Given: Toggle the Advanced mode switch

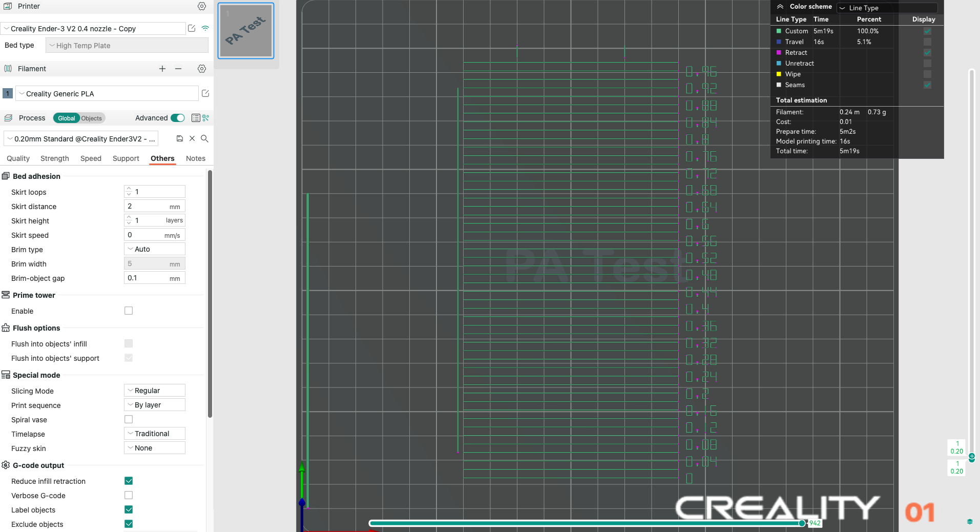Looking at the screenshot, I should pos(178,118).
